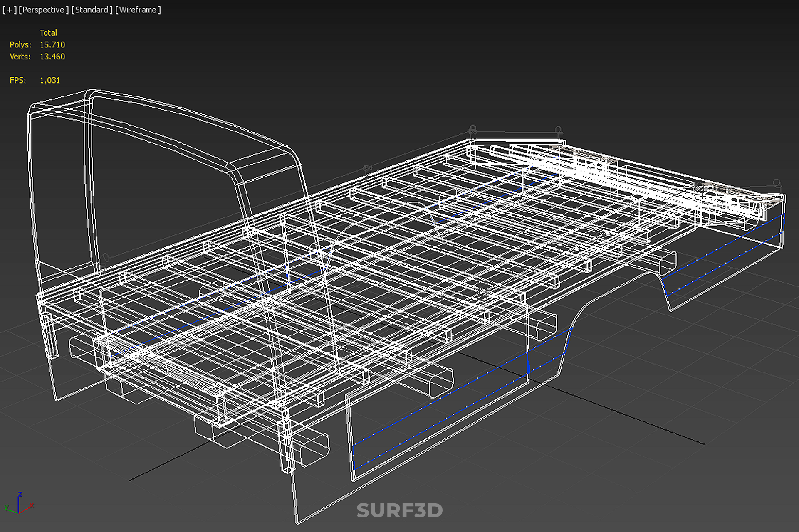
Task: Click the SURF3D watermark logo
Action: click(399, 510)
